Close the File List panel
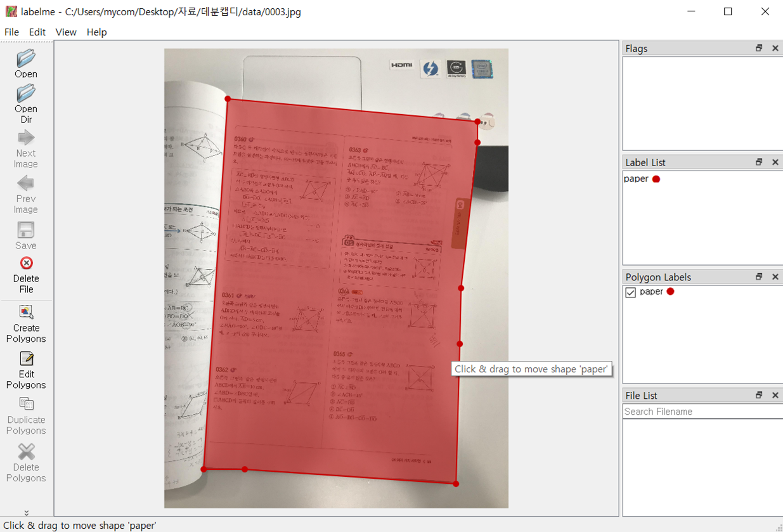The image size is (783, 532). [775, 395]
